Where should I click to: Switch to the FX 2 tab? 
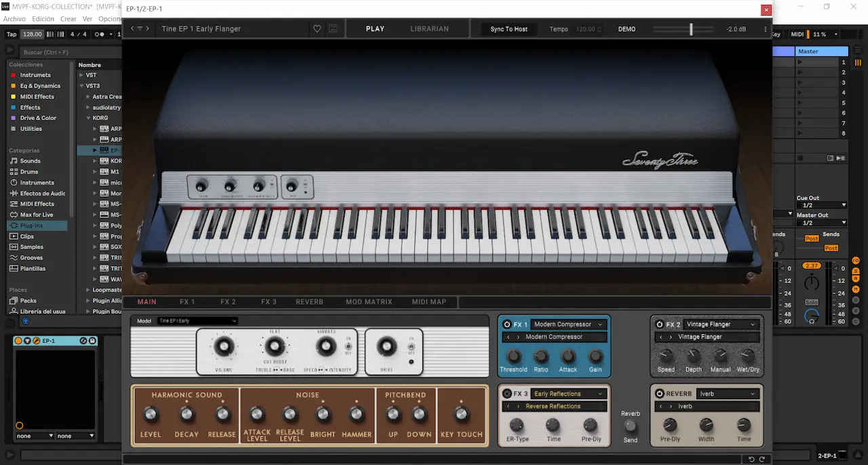coord(228,302)
